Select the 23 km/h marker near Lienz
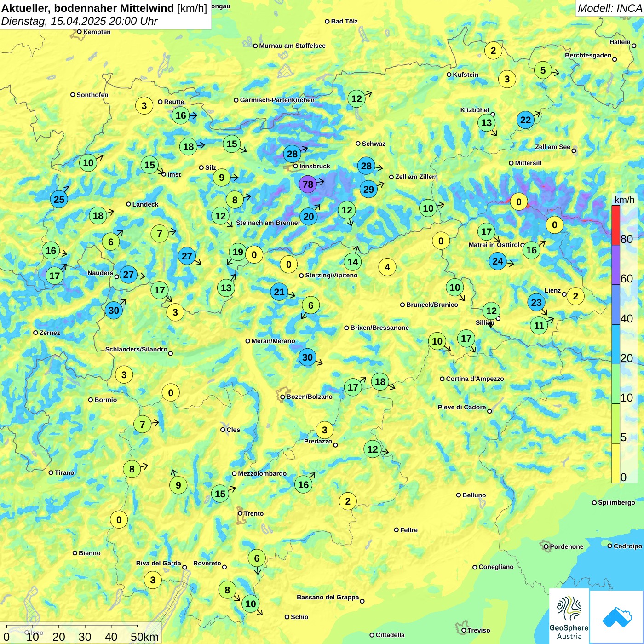This screenshot has height=644, width=644. click(x=536, y=302)
